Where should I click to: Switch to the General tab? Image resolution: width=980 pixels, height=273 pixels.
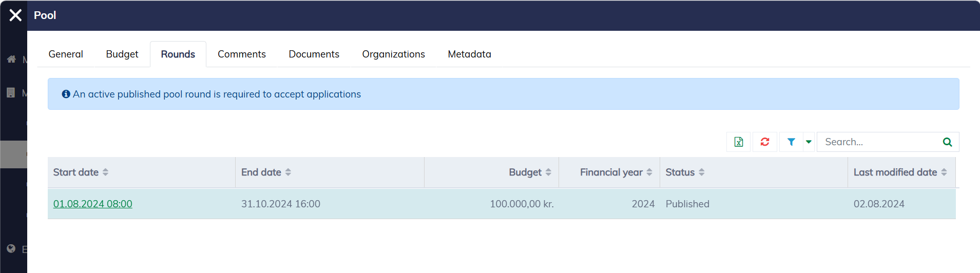66,54
